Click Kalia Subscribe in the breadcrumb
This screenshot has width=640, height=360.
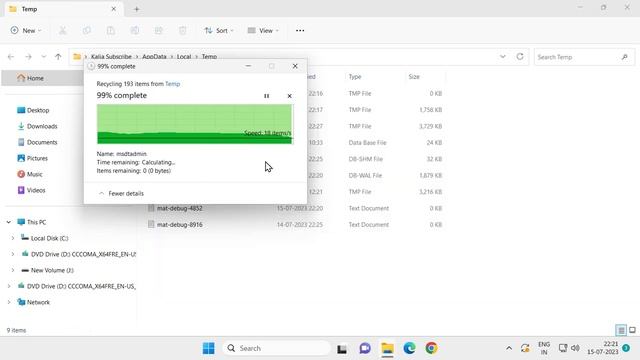coord(111,57)
